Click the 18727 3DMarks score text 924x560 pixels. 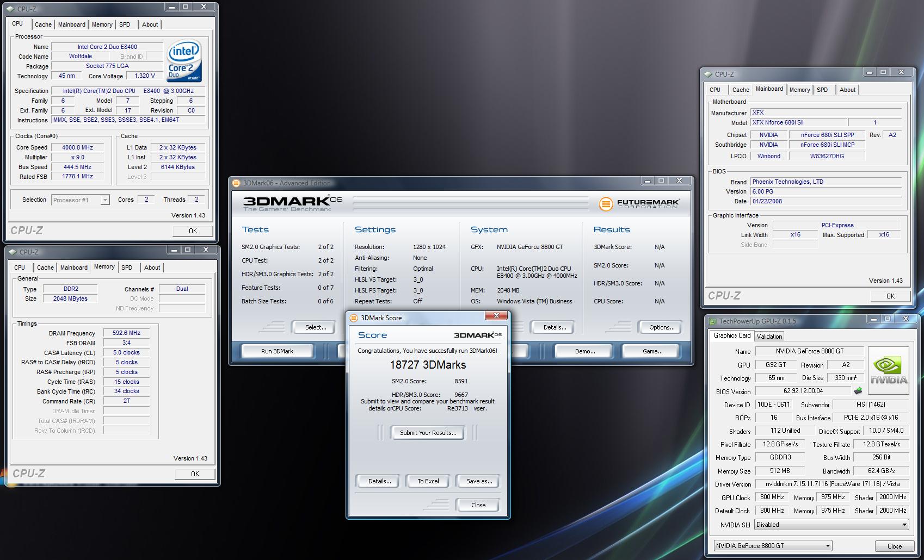coord(428,365)
